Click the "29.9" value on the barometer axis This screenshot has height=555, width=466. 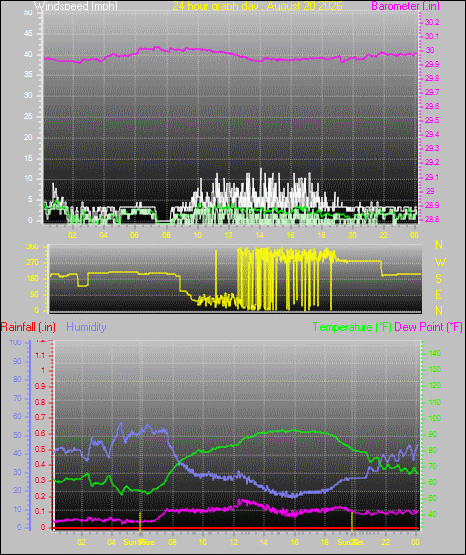pyautogui.click(x=432, y=64)
